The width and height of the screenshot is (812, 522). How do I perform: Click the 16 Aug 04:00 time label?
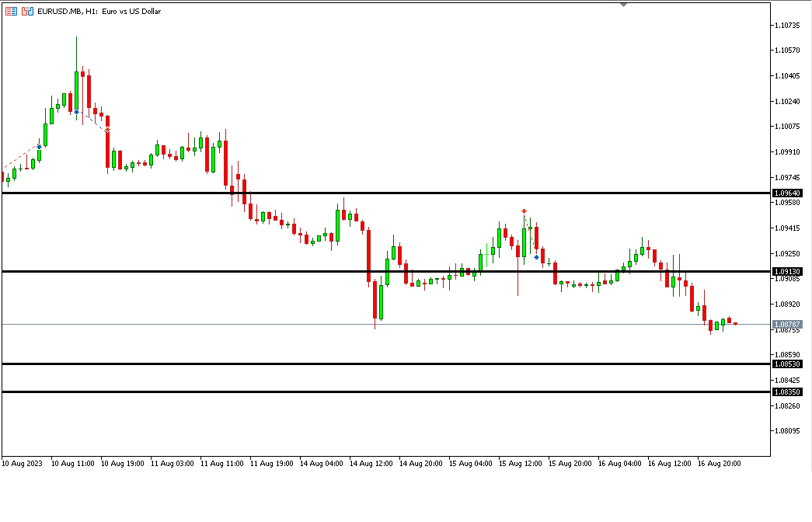(x=619, y=464)
